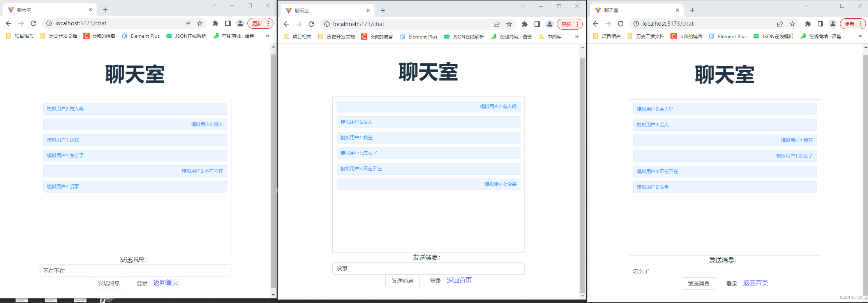
Task: Follow 返回首页 link in left window
Action: (166, 283)
